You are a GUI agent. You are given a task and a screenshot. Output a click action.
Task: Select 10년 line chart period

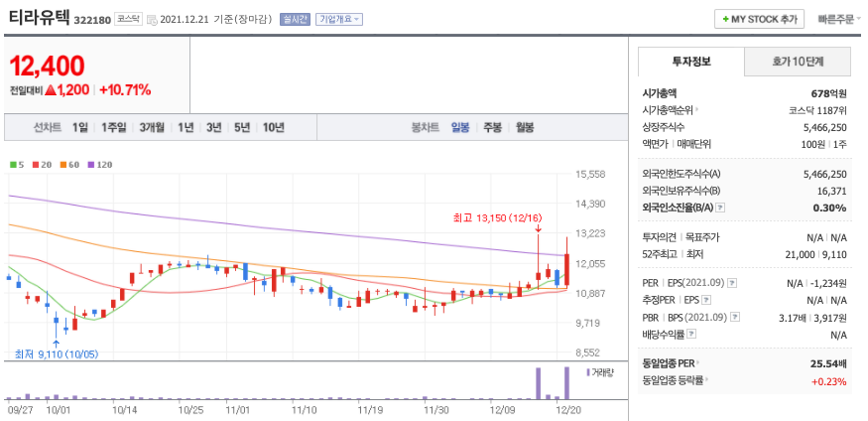(x=274, y=128)
